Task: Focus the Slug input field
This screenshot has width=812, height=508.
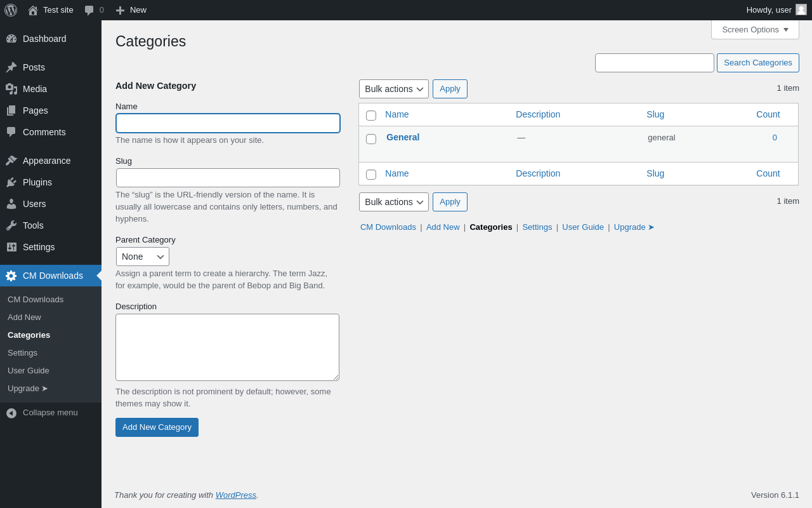Action: click(228, 178)
